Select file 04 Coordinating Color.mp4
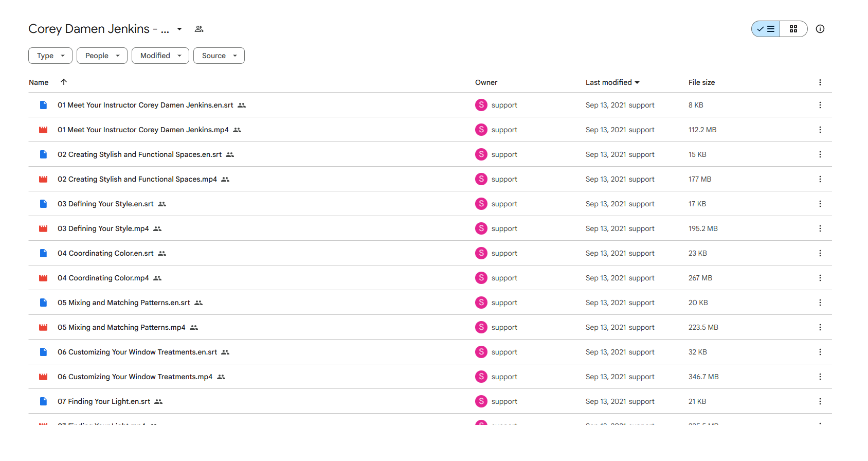The height and width of the screenshot is (461, 868). coord(430,278)
